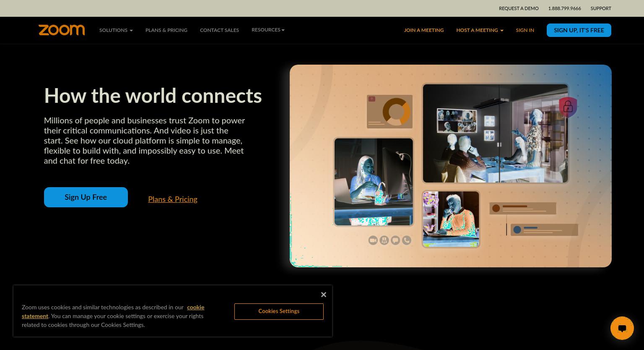Image resolution: width=644 pixels, height=350 pixels.
Task: Click Sign Up, It's Free button
Action: pyautogui.click(x=579, y=30)
